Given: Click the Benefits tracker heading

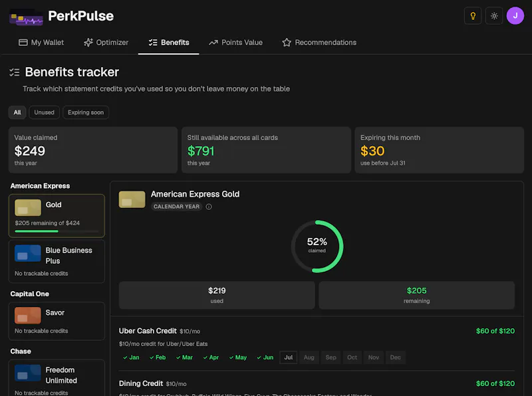Looking at the screenshot, I should (72, 72).
